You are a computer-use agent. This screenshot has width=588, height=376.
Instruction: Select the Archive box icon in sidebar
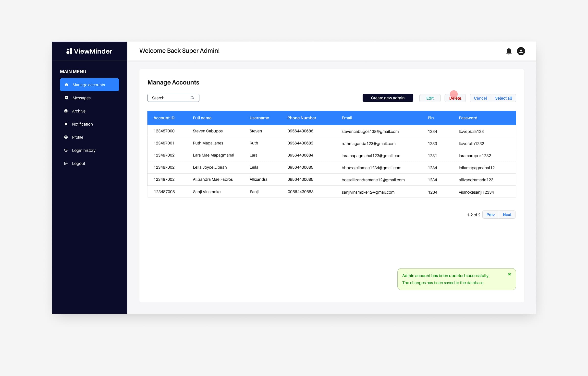[x=66, y=111]
